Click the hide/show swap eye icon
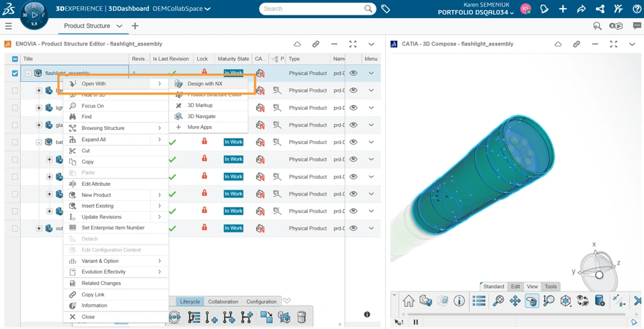The height and width of the screenshot is (329, 644). point(582,301)
